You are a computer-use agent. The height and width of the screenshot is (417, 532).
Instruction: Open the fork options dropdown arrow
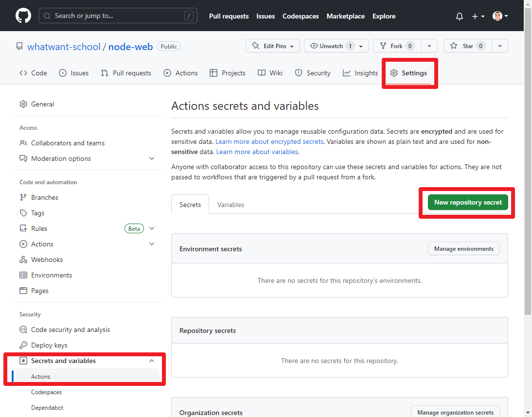[429, 46]
